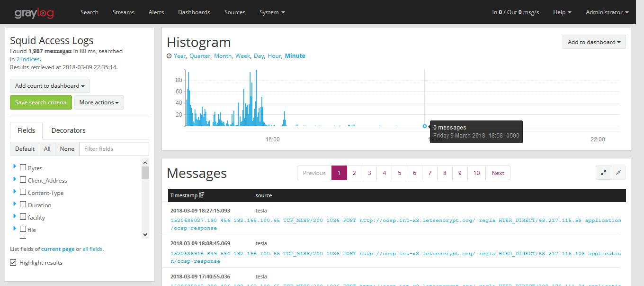Image resolution: width=644 pixels, height=286 pixels.
Task: Open the 2 indices link
Action: [27, 59]
